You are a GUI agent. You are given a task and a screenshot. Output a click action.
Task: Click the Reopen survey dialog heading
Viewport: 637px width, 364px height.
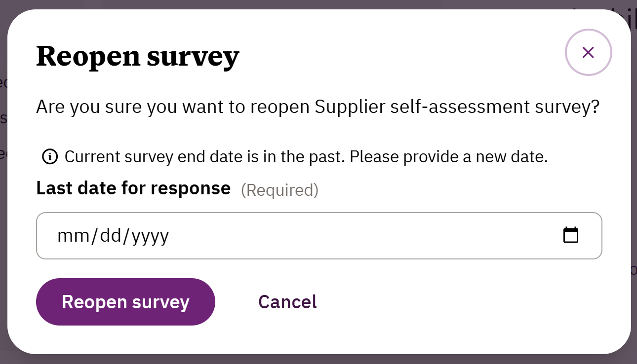(137, 56)
